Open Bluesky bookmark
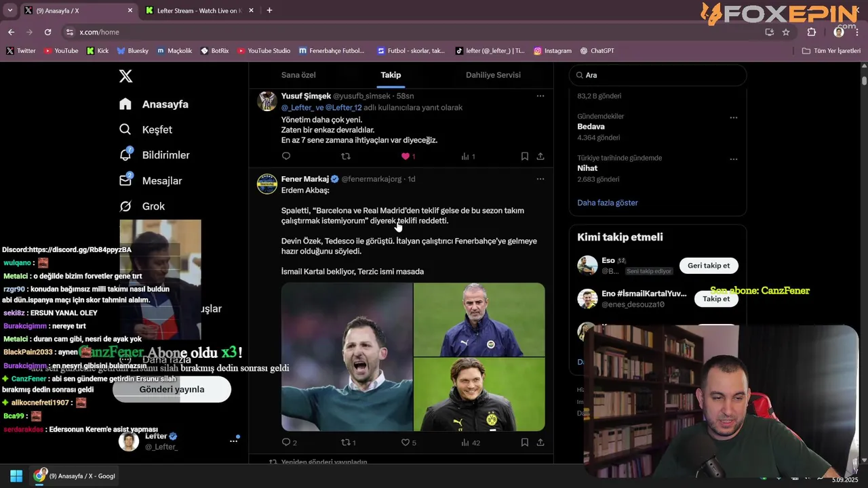This screenshot has width=868, height=488. (132, 51)
